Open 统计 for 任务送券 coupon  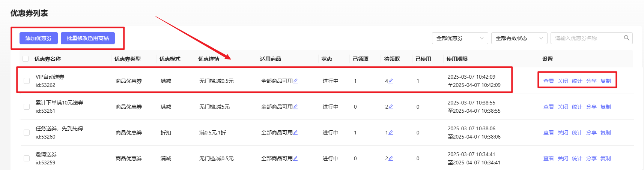tap(577, 133)
